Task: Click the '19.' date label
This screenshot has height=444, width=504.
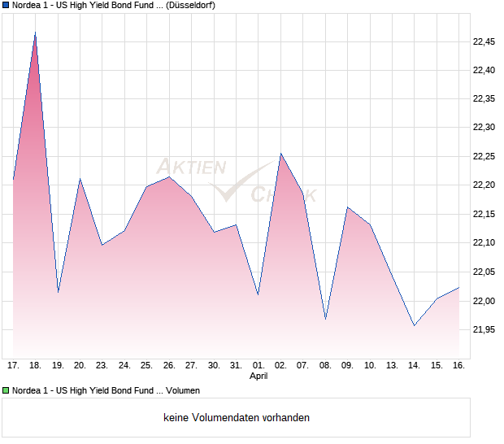Action: pyautogui.click(x=58, y=366)
